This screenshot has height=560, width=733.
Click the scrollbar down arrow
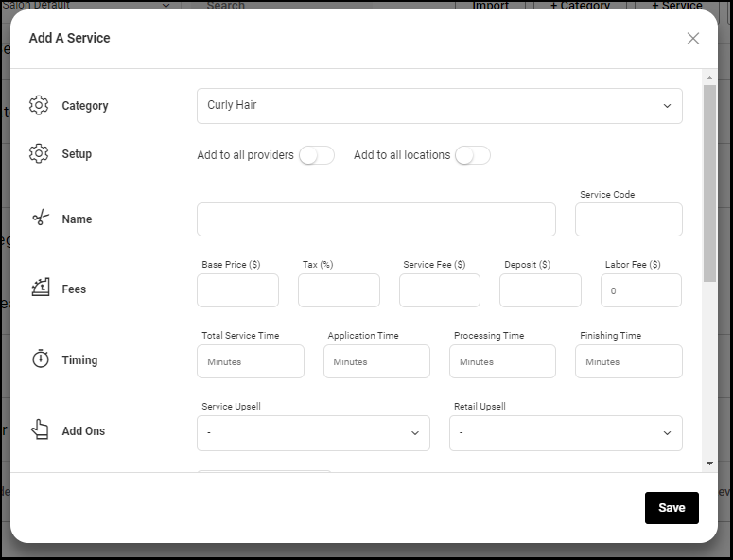point(709,464)
